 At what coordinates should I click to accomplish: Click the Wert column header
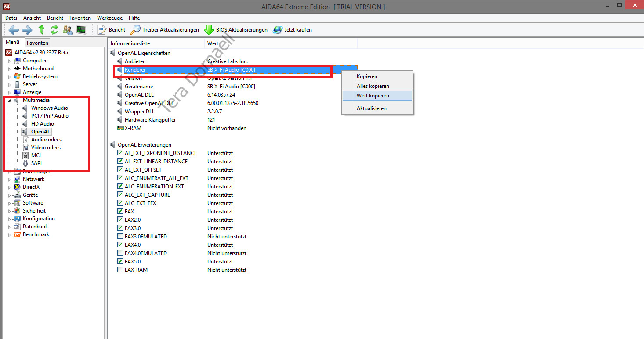281,43
